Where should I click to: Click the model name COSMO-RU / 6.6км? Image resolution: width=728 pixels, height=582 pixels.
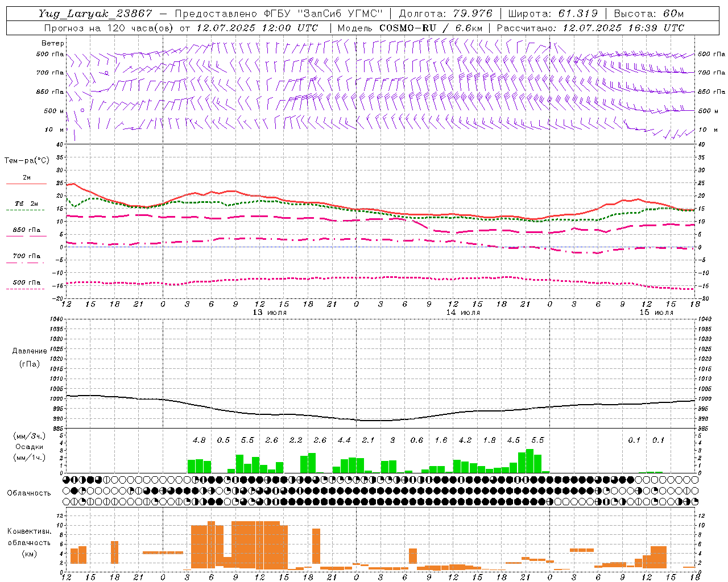(x=431, y=28)
